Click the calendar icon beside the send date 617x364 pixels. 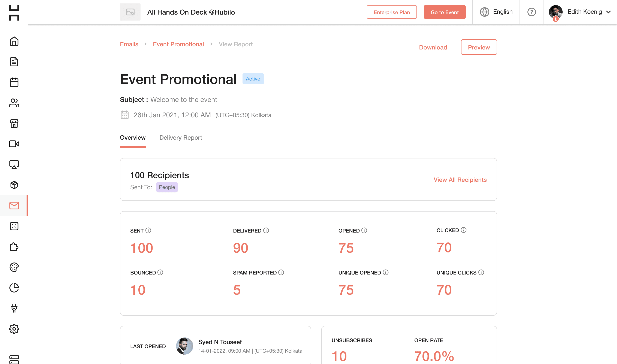tap(125, 115)
